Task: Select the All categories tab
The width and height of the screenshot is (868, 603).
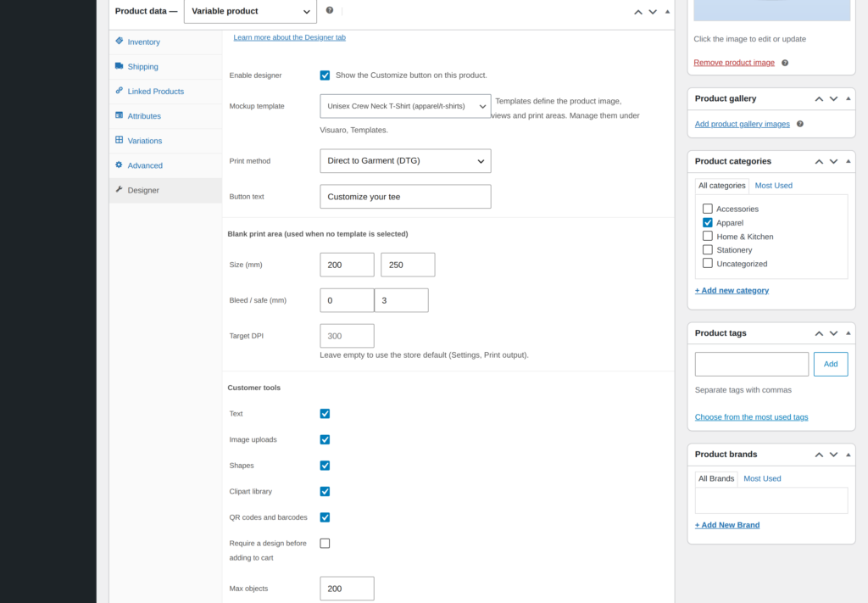Action: click(722, 186)
